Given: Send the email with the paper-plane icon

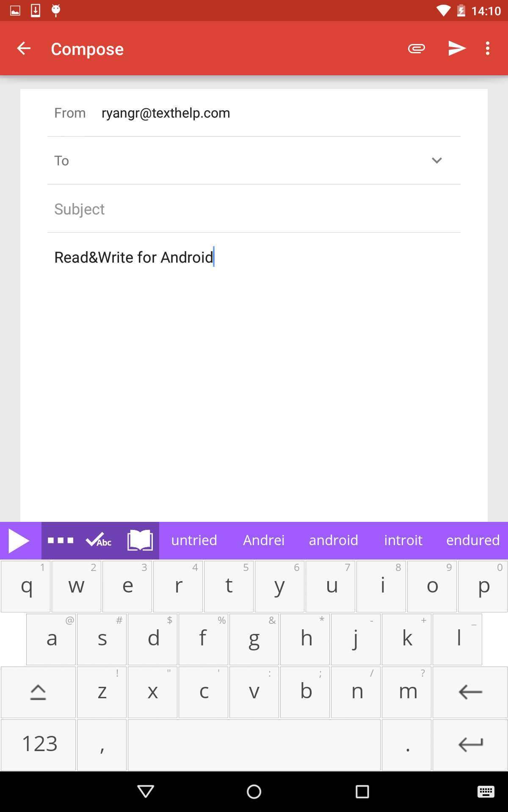Looking at the screenshot, I should 457,49.
